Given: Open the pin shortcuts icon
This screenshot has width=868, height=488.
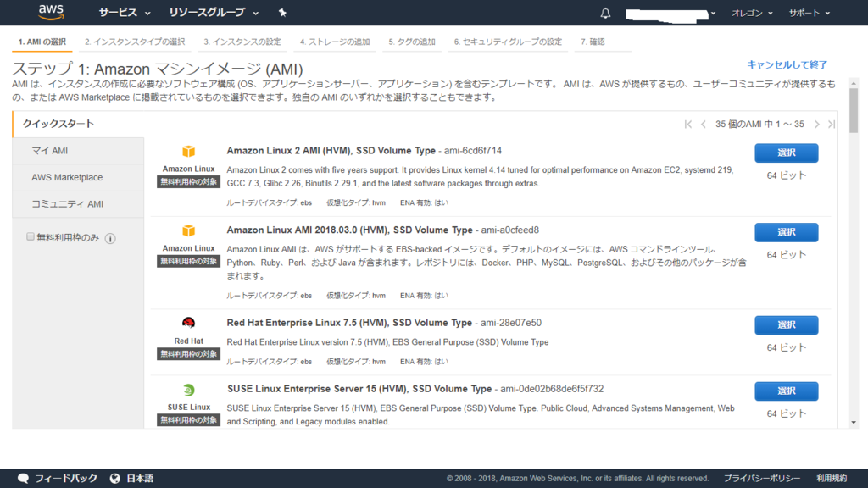Looking at the screenshot, I should click(282, 12).
